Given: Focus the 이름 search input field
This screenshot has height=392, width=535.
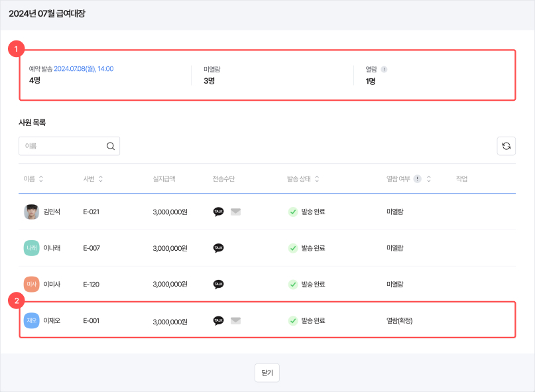Looking at the screenshot, I should [63, 146].
